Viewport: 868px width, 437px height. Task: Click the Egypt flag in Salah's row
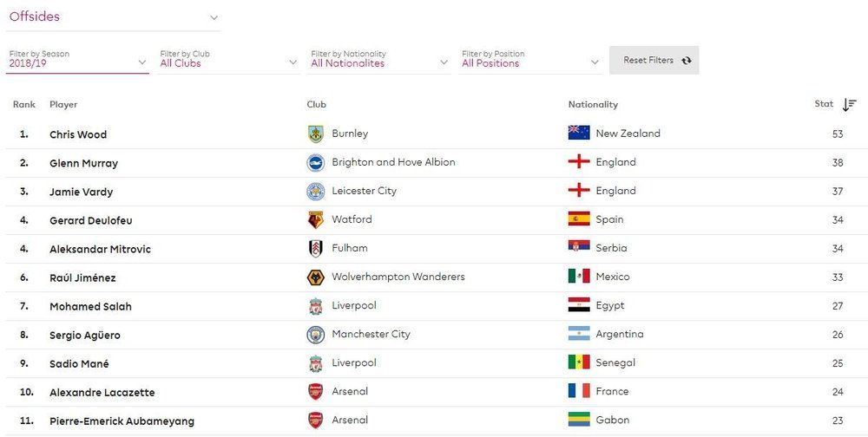coord(579,305)
